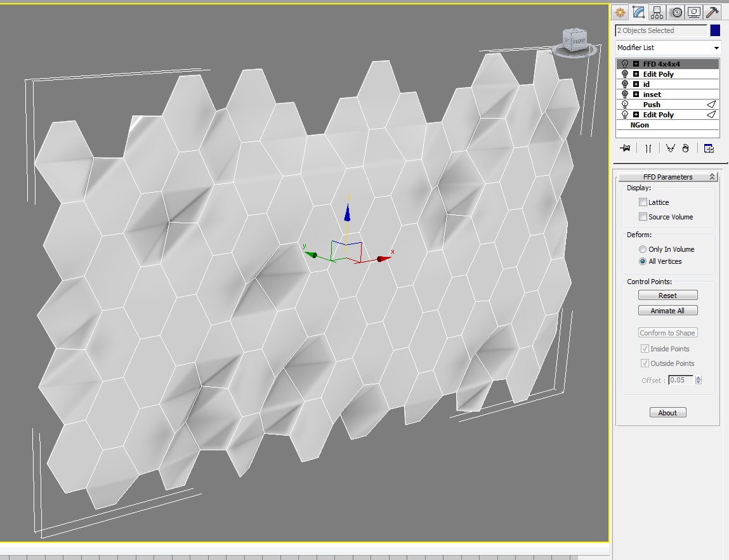
Task: Toggle lightbulb for id modifier
Action: [x=625, y=84]
